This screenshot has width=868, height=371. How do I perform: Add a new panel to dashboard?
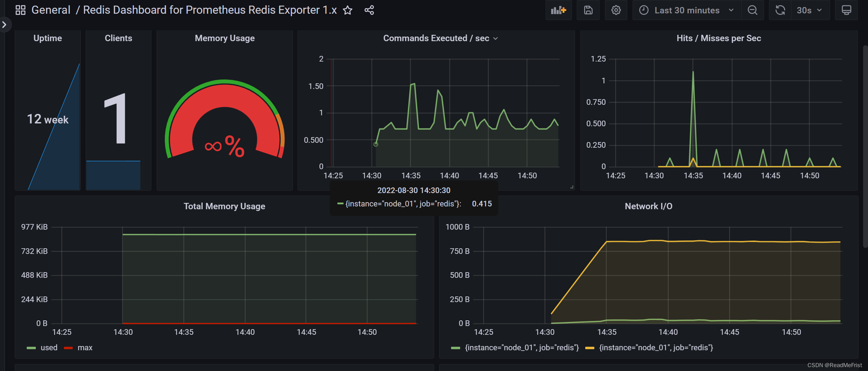point(559,10)
